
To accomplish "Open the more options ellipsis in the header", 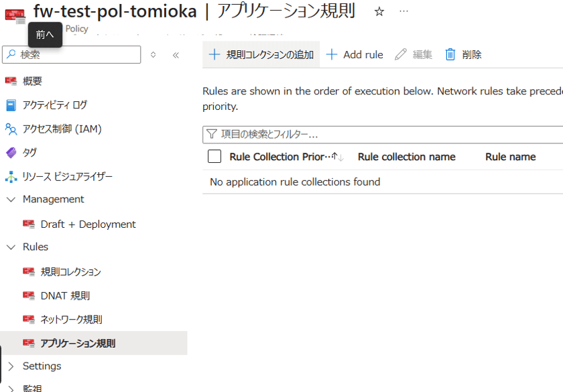I will [x=403, y=11].
